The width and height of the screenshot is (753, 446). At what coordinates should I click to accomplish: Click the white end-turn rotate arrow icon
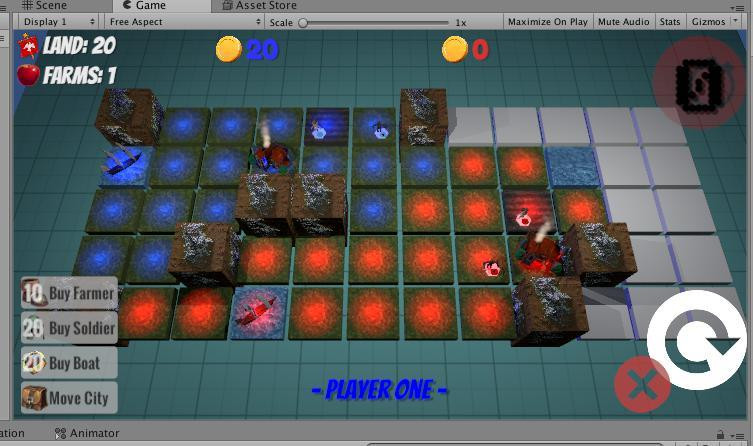697,340
